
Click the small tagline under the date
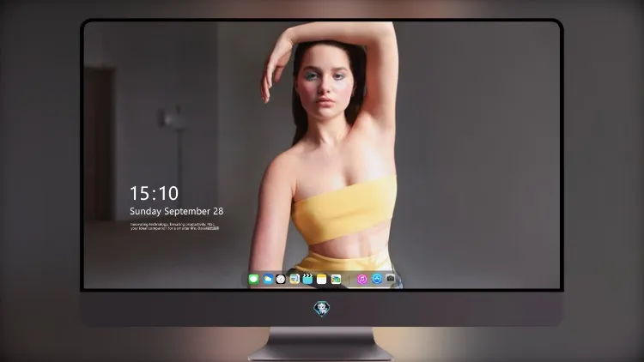click(174, 226)
